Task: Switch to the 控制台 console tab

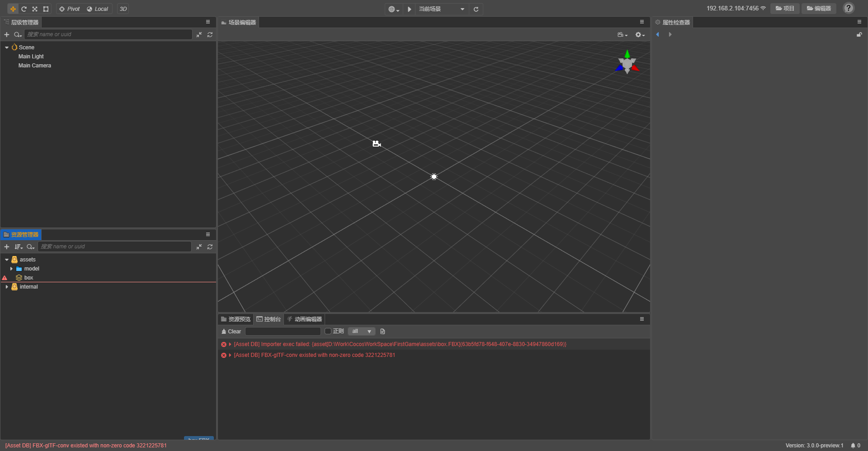Action: [269, 319]
